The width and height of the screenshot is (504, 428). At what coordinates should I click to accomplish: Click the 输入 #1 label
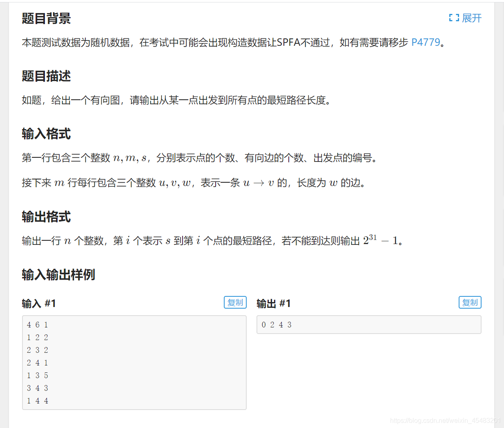pyautogui.click(x=39, y=303)
